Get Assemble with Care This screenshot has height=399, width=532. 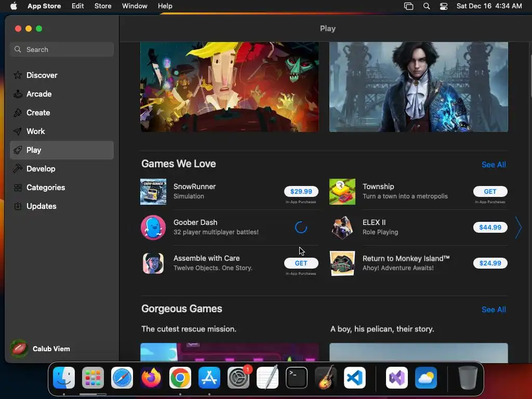301,263
